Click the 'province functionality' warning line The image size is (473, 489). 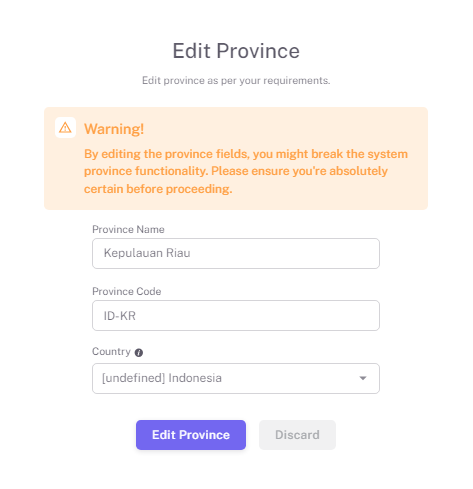pos(236,171)
